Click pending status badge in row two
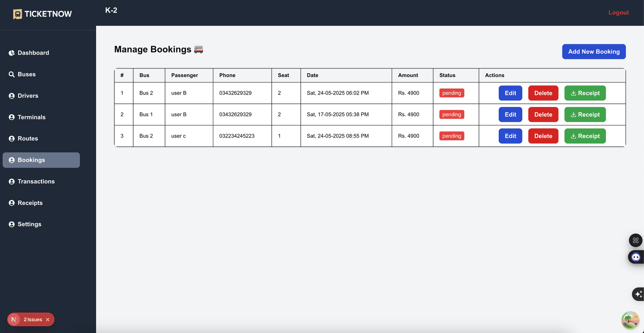 point(452,115)
